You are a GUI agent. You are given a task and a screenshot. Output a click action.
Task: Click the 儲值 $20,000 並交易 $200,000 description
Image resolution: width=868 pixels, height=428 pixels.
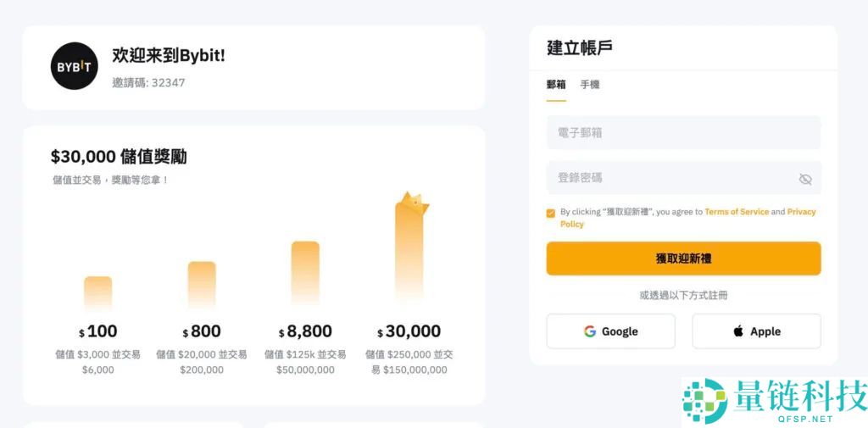[202, 362]
